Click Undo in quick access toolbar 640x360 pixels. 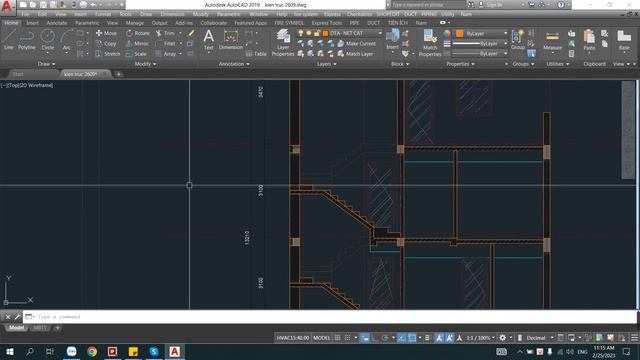point(93,4)
